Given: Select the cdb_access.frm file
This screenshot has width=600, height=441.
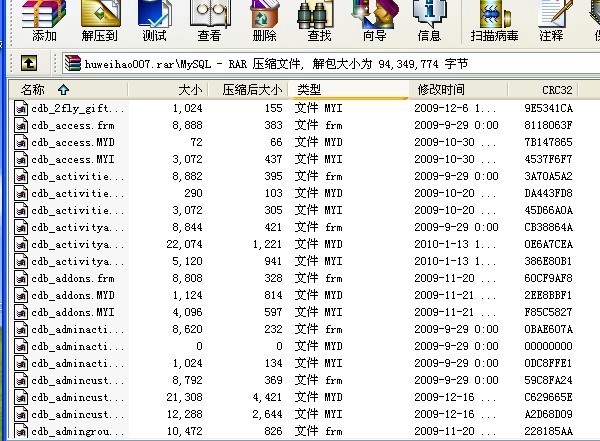Looking at the screenshot, I should [x=73, y=126].
